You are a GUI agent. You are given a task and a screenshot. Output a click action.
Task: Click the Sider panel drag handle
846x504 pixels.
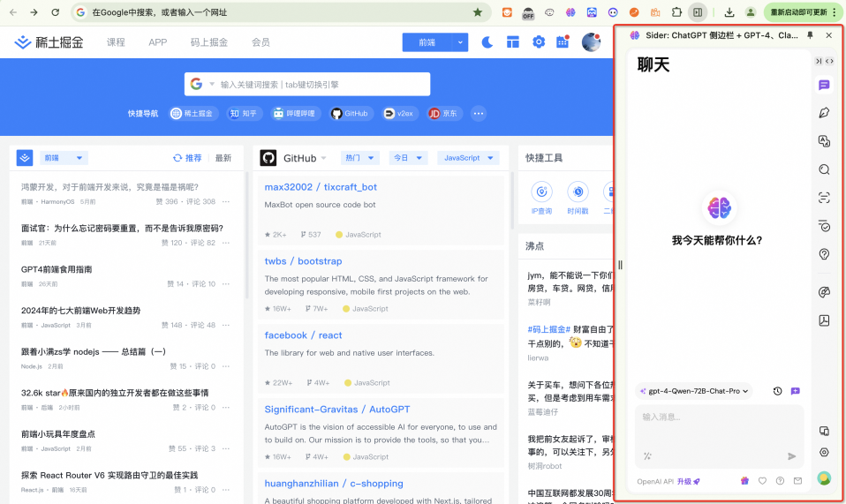[x=620, y=265]
